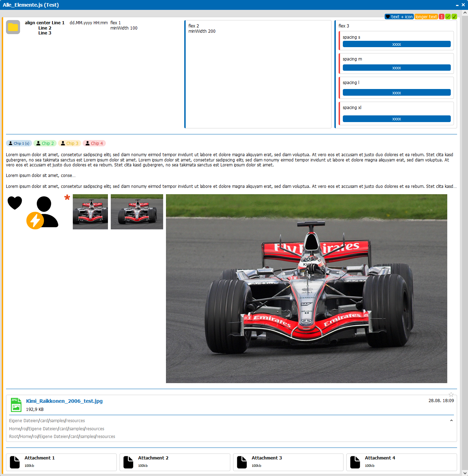Mark Kimi_Raikkonen file as favorite with star
The image size is (468, 476).
(451, 394)
